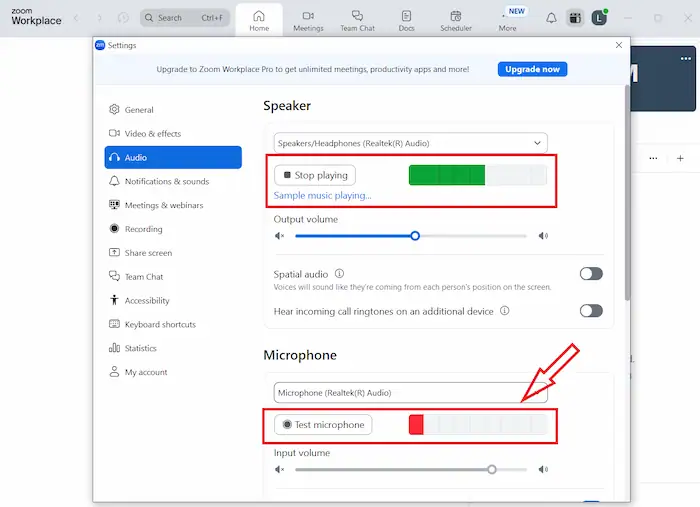This screenshot has height=507, width=700.
Task: Open the Docs icon
Action: tap(406, 16)
